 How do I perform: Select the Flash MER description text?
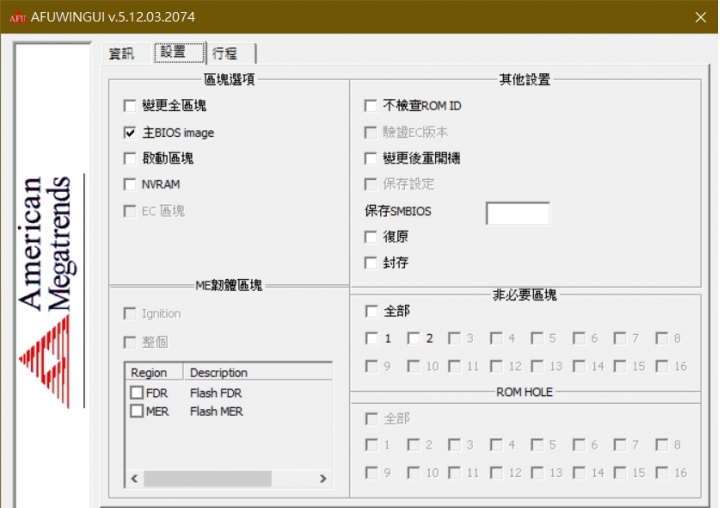(x=216, y=411)
